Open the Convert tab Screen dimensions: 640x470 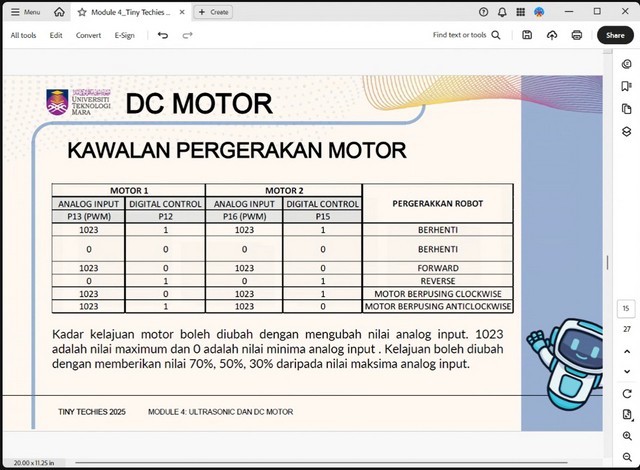pyautogui.click(x=88, y=35)
